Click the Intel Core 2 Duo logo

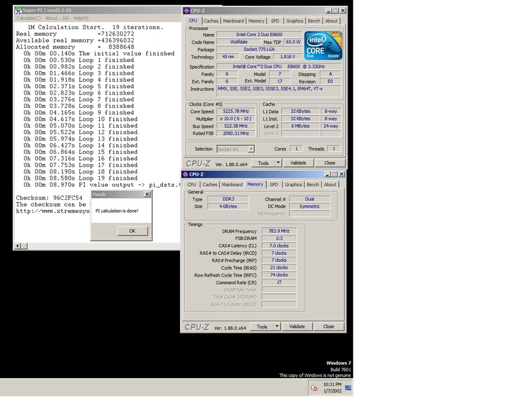323,45
